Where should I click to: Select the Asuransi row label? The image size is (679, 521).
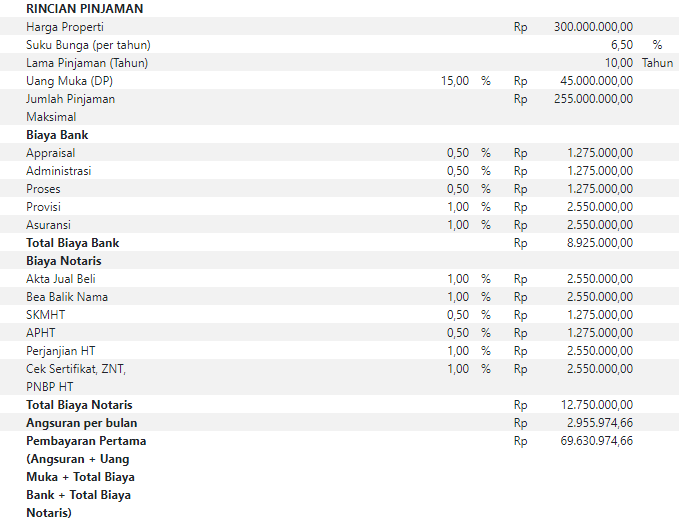click(x=48, y=225)
